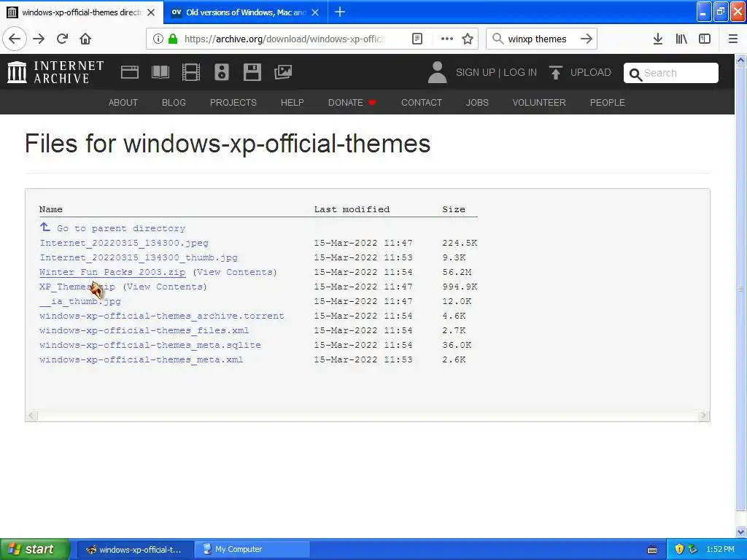Open the downloads panel

(657, 39)
